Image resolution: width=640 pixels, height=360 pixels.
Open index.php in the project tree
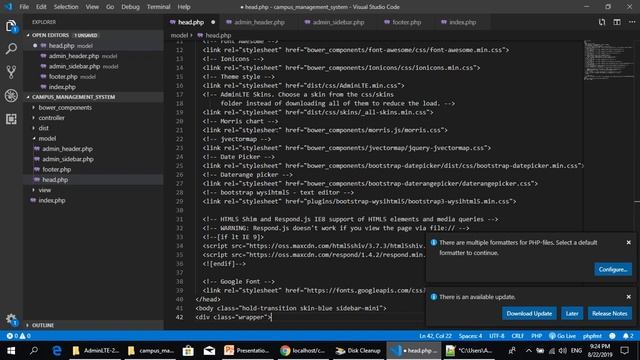(52, 200)
